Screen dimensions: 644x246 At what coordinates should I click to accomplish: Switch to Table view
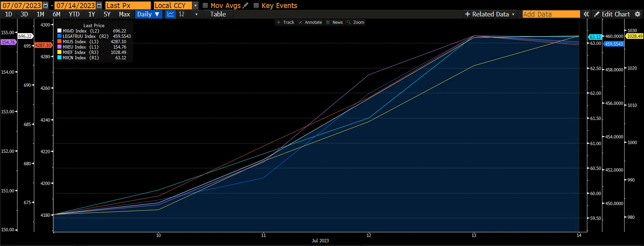click(x=218, y=14)
